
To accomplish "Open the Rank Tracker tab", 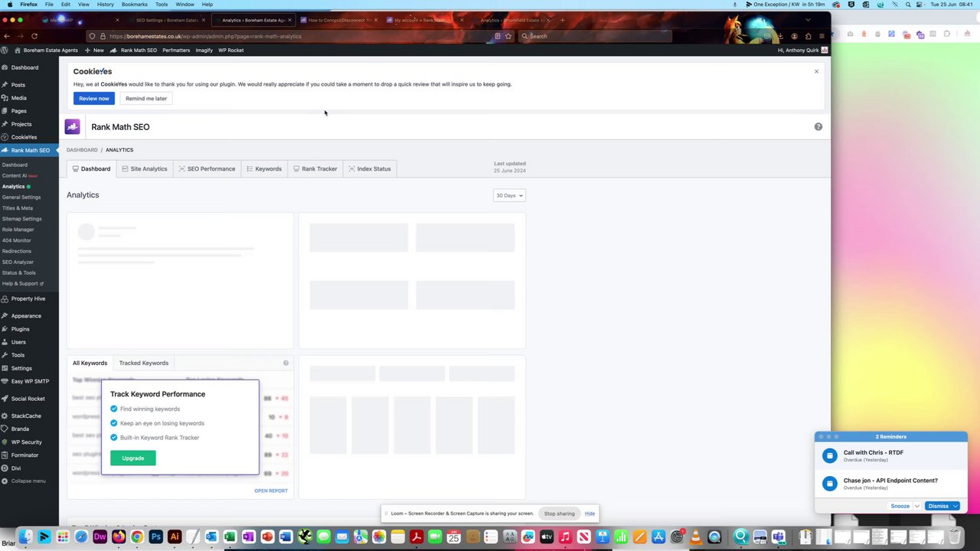I will pos(315,169).
